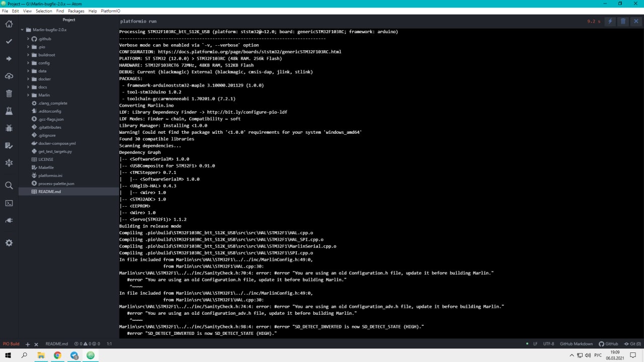Click the PIO Build status bar button
Screen dimensions: 644x362
11,344
